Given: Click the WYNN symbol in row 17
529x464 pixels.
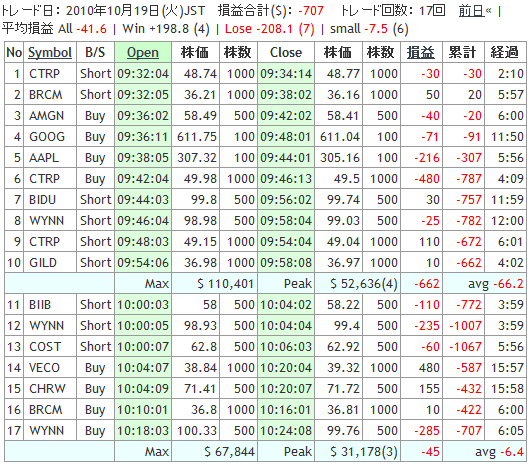Looking at the screenshot, I should [46, 431].
